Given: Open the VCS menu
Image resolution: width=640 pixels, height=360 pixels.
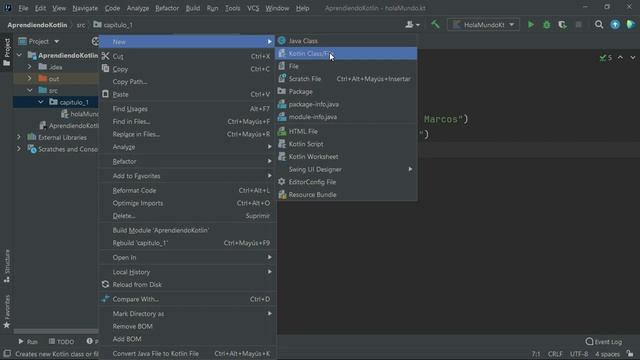Looking at the screenshot, I should tap(253, 8).
